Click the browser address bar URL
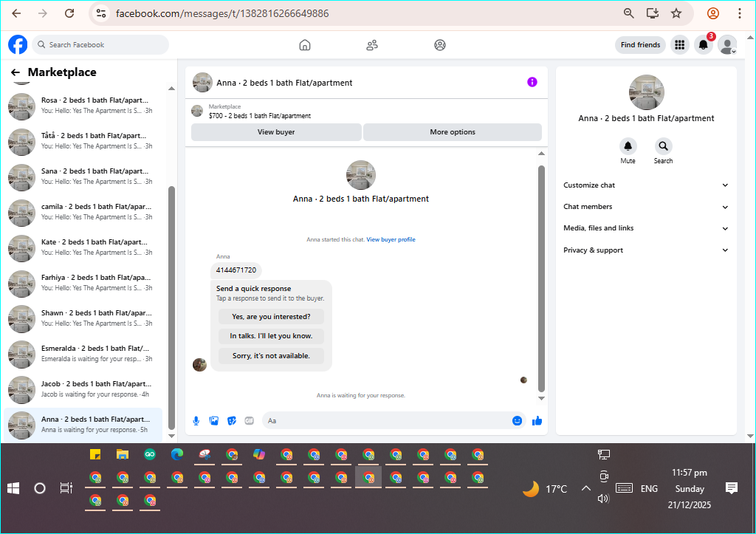756x534 pixels. (222, 13)
